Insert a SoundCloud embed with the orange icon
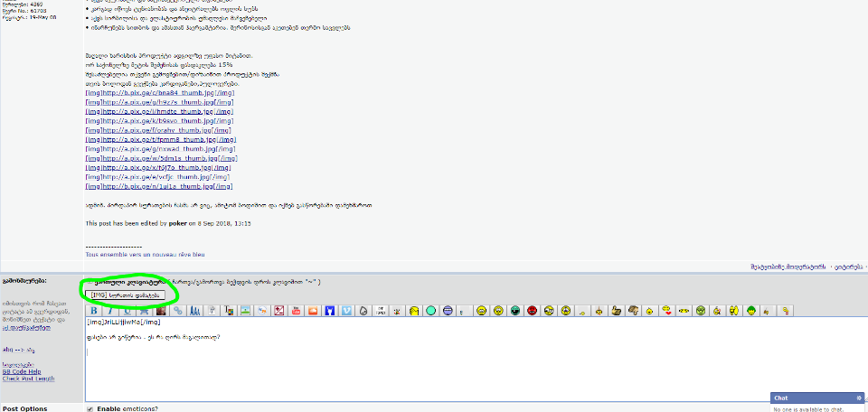 tap(313, 311)
